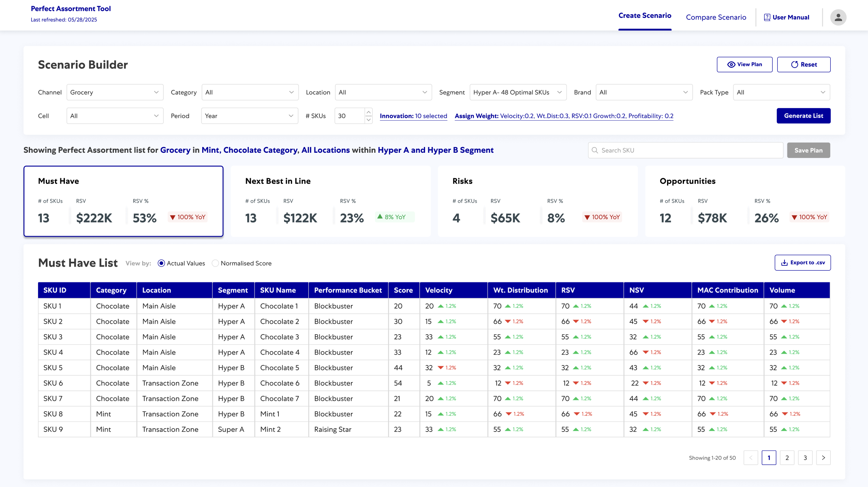Click the Search SKU input field
868x487 pixels.
[x=686, y=150]
